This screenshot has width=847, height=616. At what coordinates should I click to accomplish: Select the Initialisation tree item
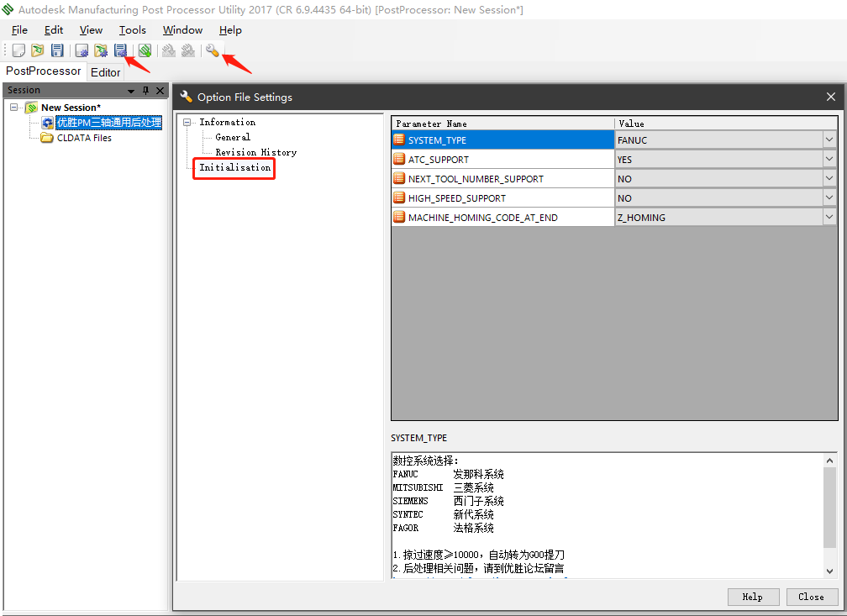point(235,167)
